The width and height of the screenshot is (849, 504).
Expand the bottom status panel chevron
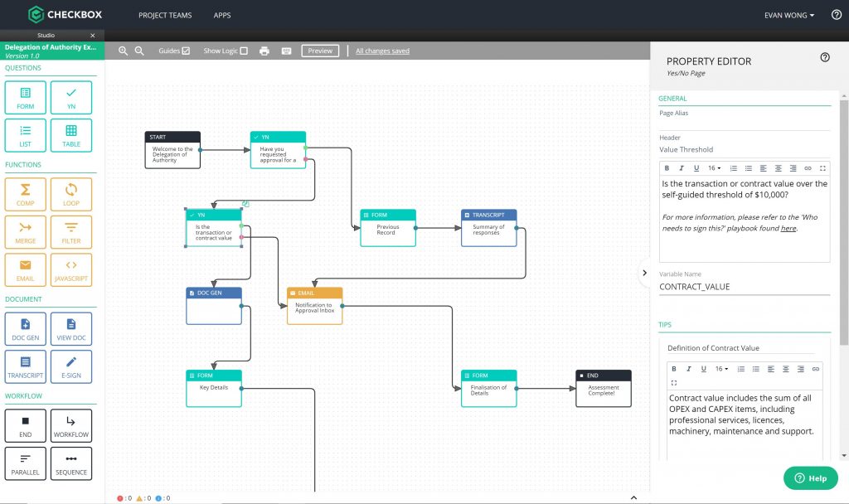[633, 497]
